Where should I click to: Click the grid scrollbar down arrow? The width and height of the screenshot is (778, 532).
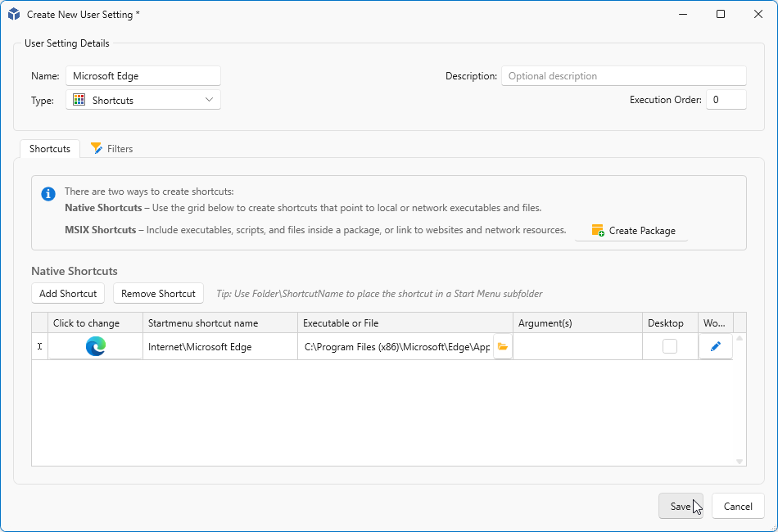pos(740,462)
